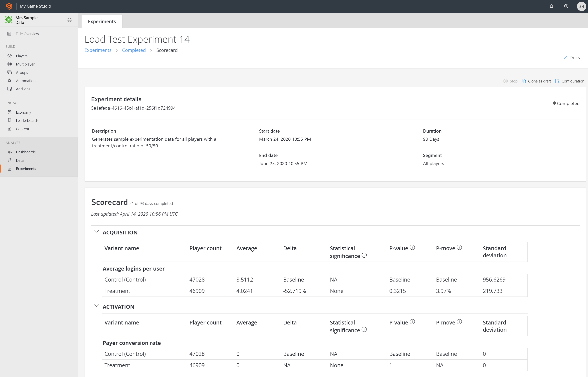
Task: Click the Leaderboards sidebar icon
Action: coord(9,120)
